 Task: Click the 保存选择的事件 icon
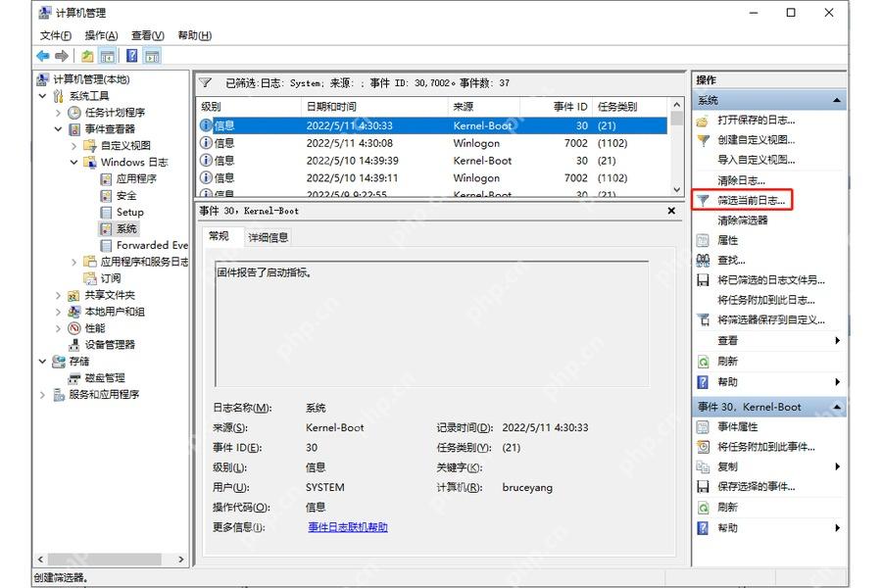703,487
